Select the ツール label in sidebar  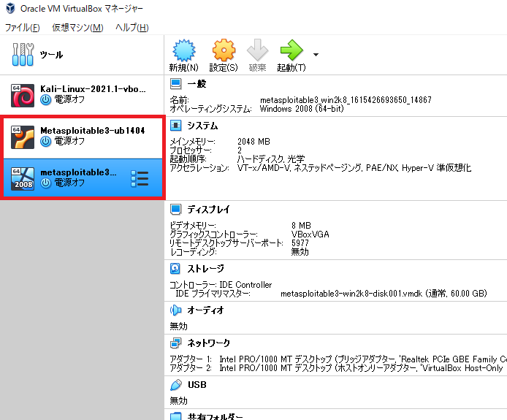[51, 55]
